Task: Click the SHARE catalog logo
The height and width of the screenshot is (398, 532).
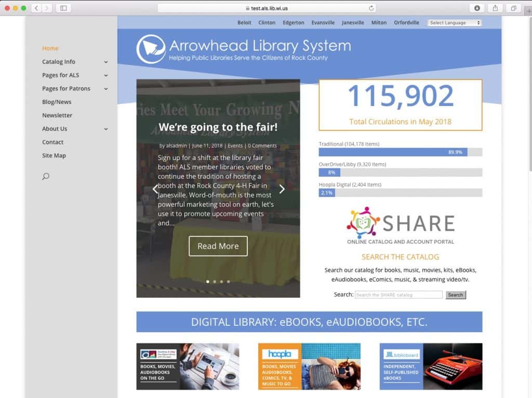Action: [400, 223]
